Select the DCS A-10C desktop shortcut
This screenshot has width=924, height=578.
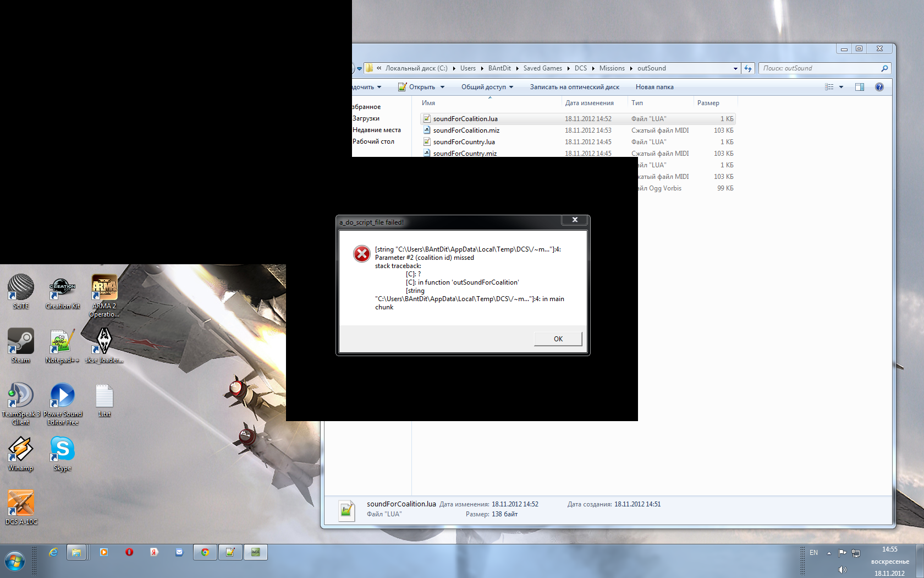point(21,507)
